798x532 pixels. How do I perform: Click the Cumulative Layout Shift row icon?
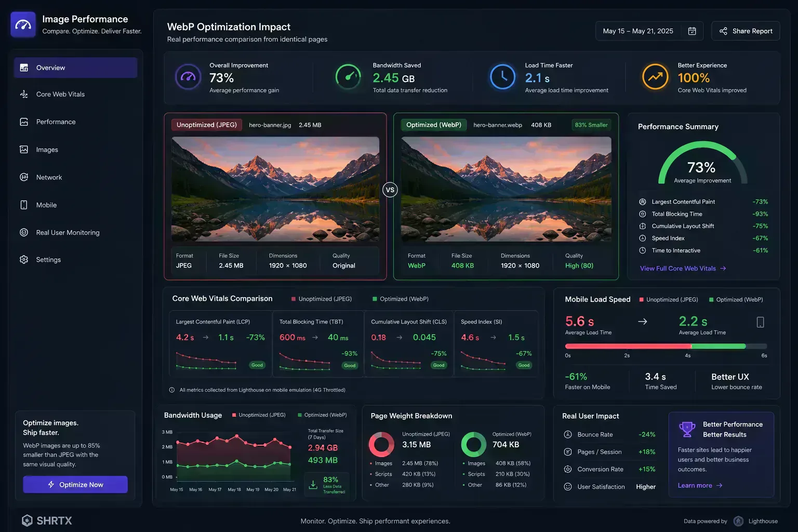click(643, 226)
